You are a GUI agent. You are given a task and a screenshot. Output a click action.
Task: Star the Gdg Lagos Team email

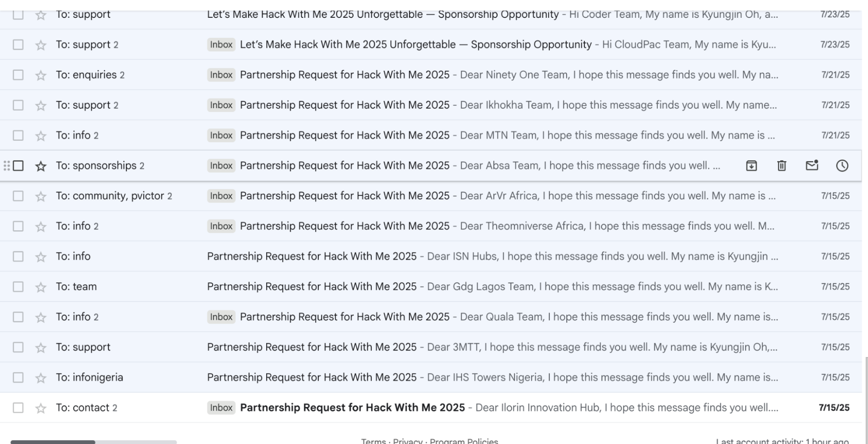pos(41,287)
